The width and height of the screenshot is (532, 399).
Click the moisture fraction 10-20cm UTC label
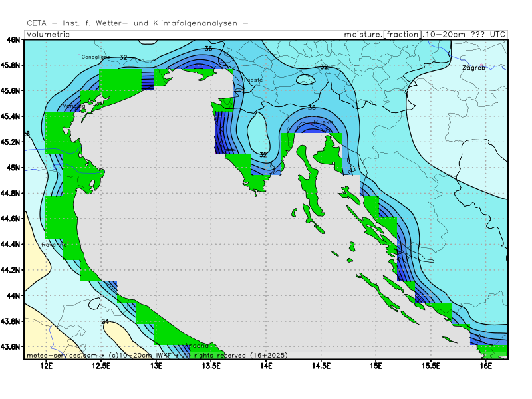coord(425,33)
